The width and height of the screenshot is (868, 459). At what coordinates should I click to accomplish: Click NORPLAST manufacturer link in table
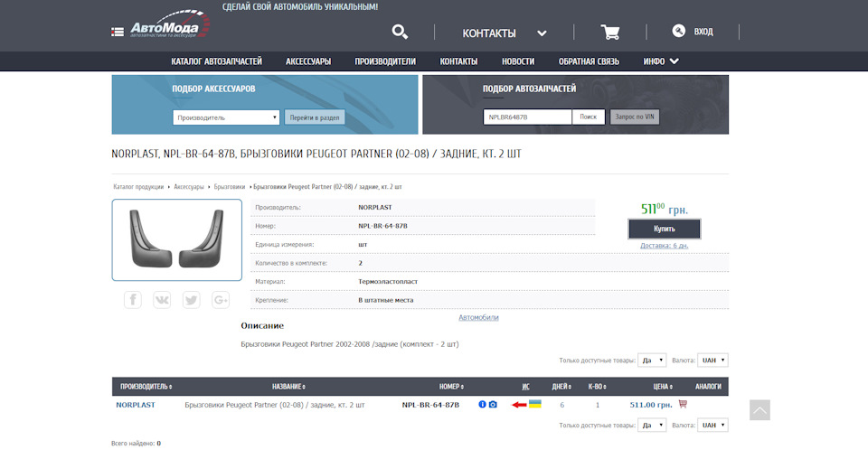point(135,405)
